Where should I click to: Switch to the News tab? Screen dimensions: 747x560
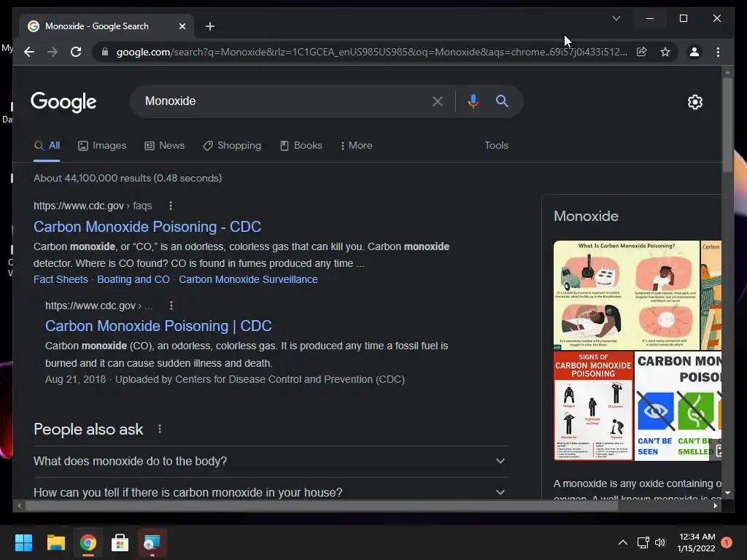[x=164, y=146]
